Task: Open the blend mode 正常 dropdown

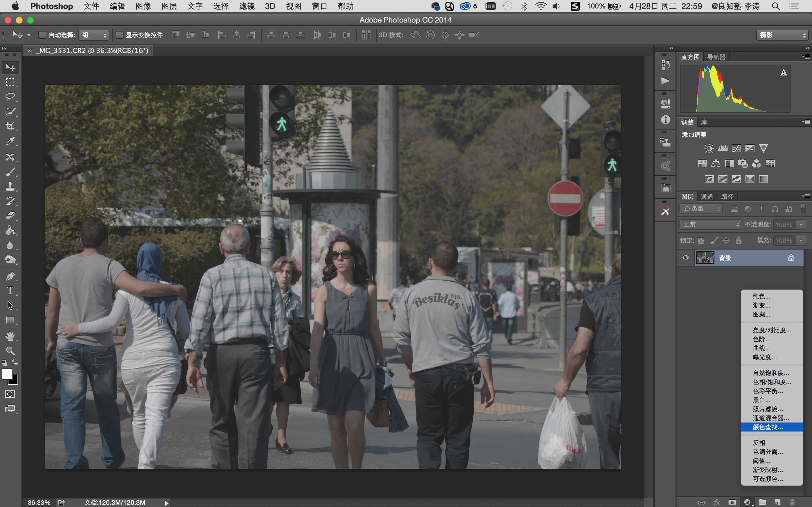Action: 710,224
